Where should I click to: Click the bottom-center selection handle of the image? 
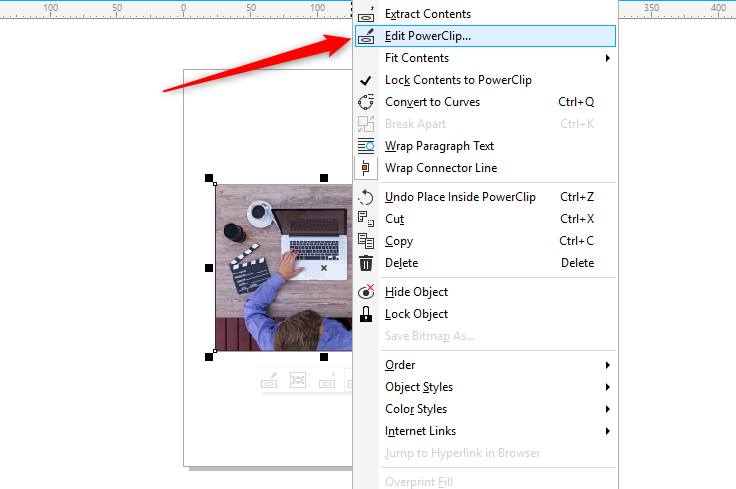pyautogui.click(x=324, y=357)
